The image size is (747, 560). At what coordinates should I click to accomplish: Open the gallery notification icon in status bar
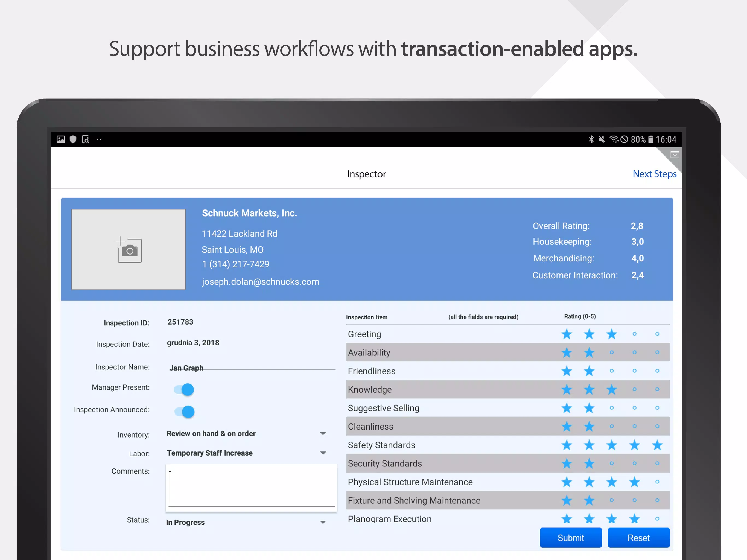click(x=61, y=139)
